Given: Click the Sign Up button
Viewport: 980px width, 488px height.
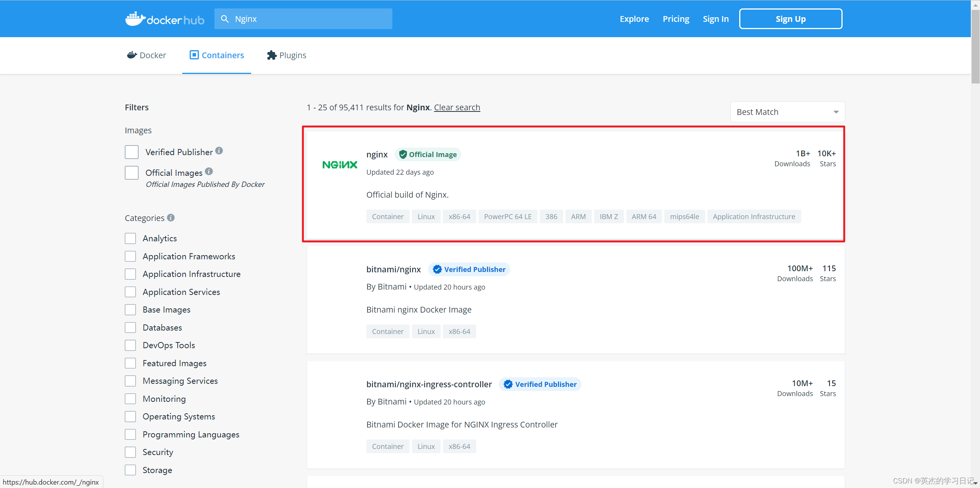Looking at the screenshot, I should 790,19.
